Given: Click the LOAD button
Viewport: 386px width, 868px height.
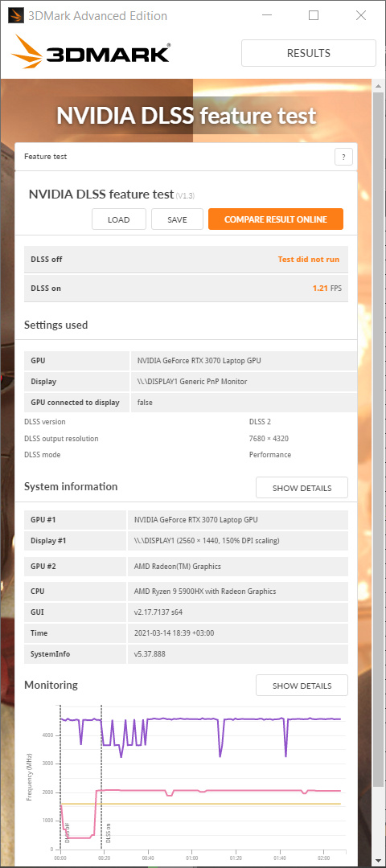Looking at the screenshot, I should coord(118,219).
